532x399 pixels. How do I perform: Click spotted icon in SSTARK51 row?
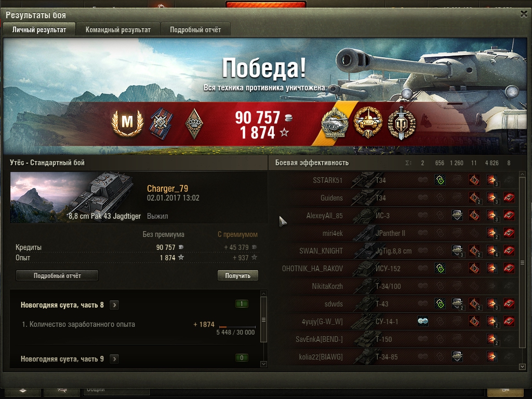point(440,180)
